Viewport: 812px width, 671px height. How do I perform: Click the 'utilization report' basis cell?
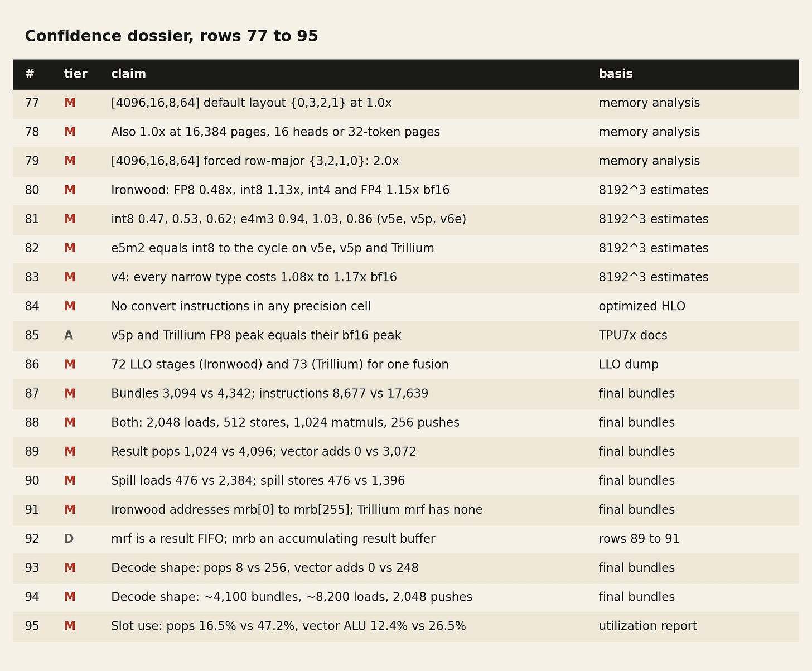pyautogui.click(x=647, y=626)
